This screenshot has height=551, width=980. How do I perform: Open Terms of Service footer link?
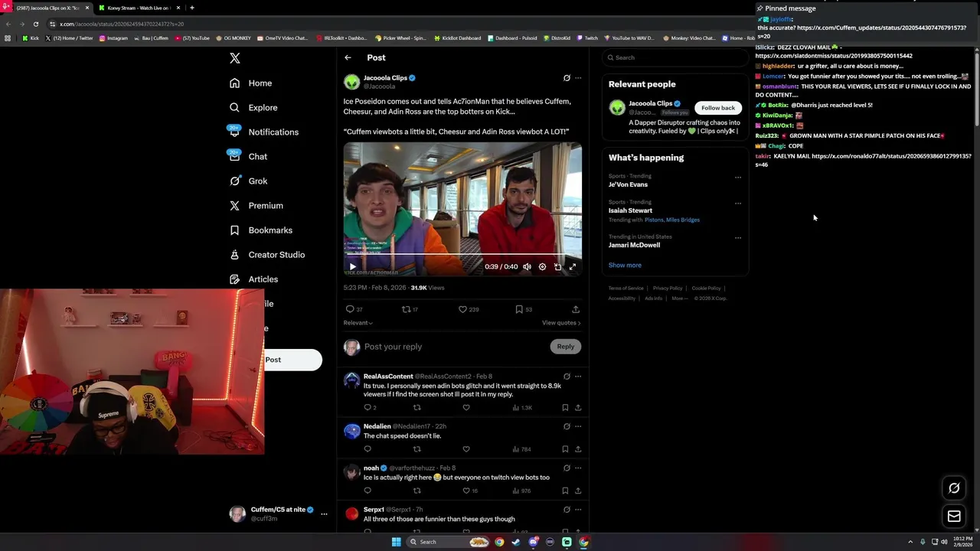[626, 289]
